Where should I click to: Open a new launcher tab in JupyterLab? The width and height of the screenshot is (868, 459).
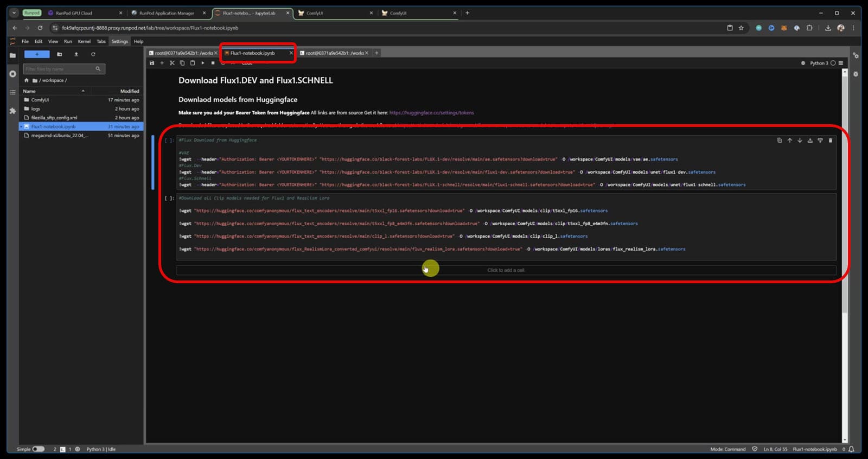coord(376,53)
